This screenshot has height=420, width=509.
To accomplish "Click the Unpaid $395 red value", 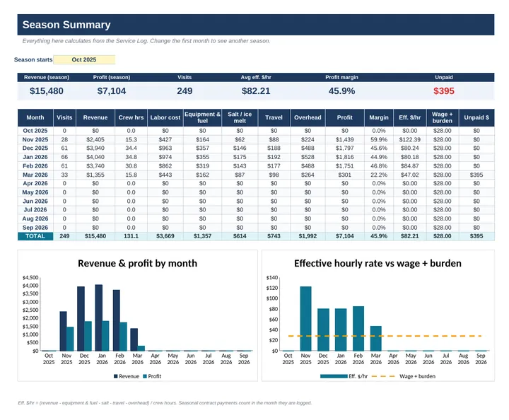I will pos(444,91).
